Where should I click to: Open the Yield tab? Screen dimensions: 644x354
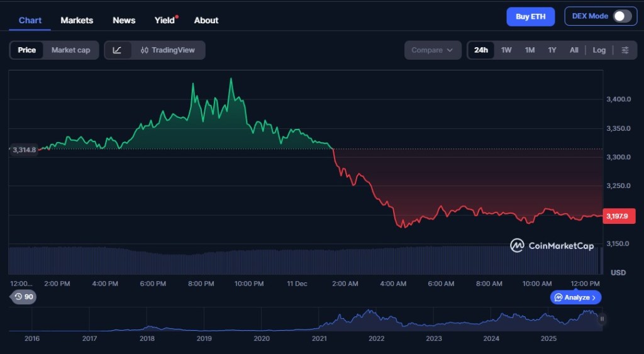point(165,20)
